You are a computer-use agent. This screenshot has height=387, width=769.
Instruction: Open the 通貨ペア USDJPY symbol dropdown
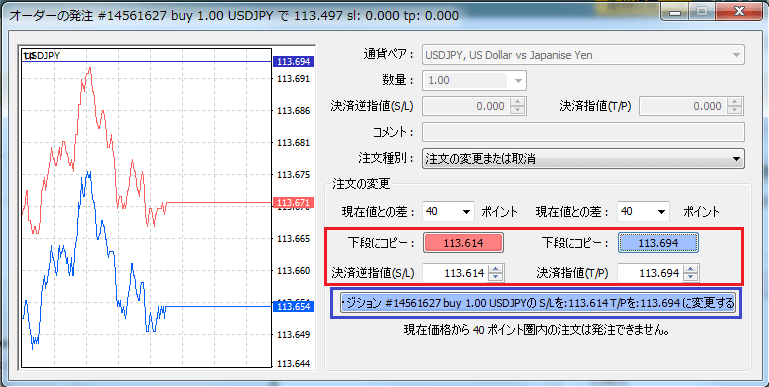pos(583,55)
